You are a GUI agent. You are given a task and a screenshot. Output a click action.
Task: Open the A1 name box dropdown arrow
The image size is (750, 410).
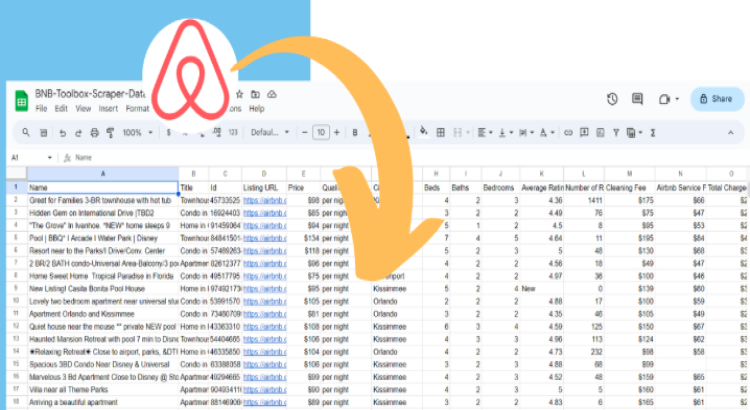pos(50,157)
